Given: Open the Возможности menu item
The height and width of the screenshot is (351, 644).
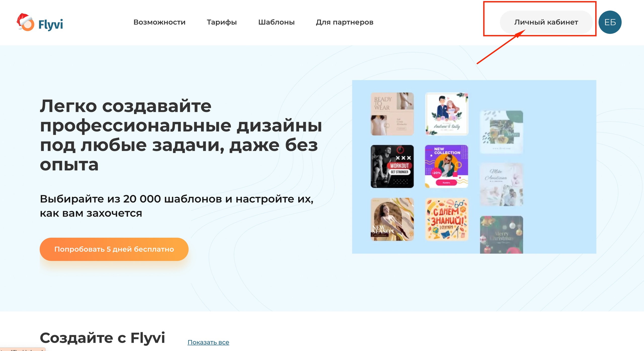Looking at the screenshot, I should point(159,22).
